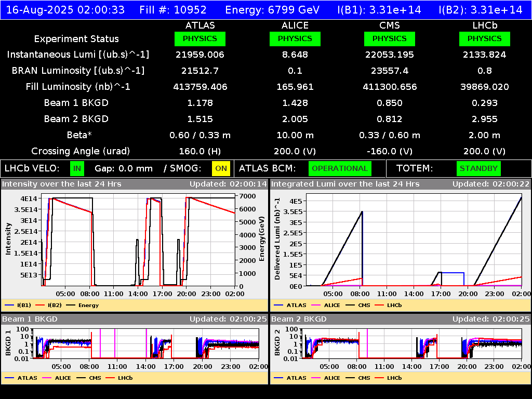
Task: Click the CMS column header
Action: [390, 25]
